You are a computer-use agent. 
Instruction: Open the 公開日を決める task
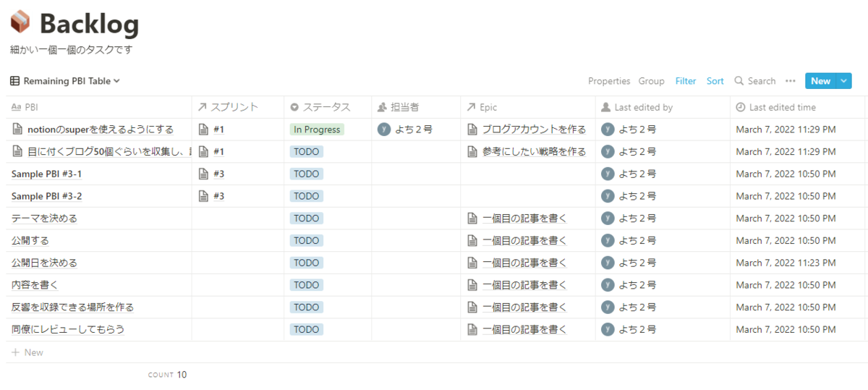pos(44,263)
